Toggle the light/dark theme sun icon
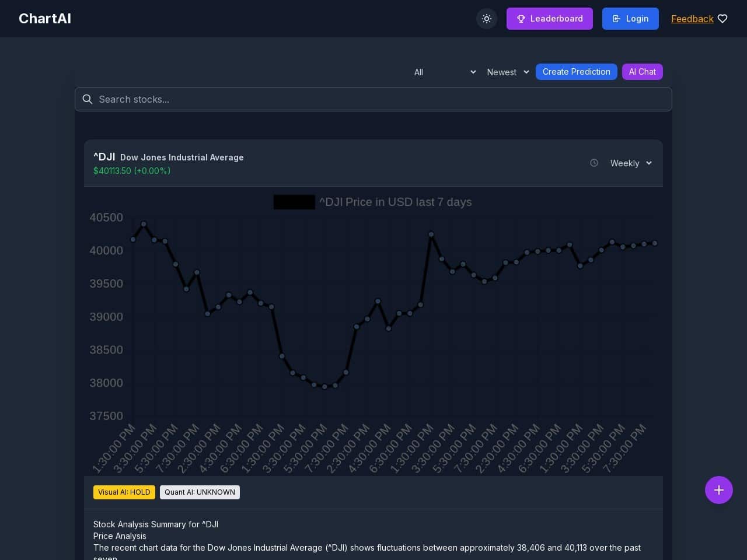The width and height of the screenshot is (747, 560). 487,19
